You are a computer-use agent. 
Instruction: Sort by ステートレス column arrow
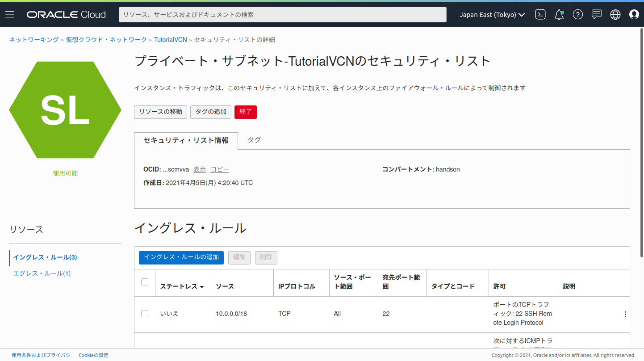202,287
